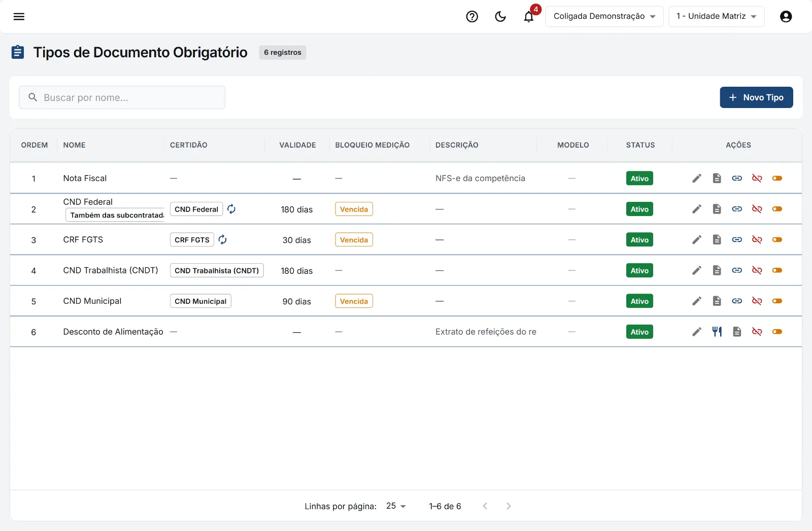Sort by the ORDEM column header
The height and width of the screenshot is (531, 812).
point(35,145)
